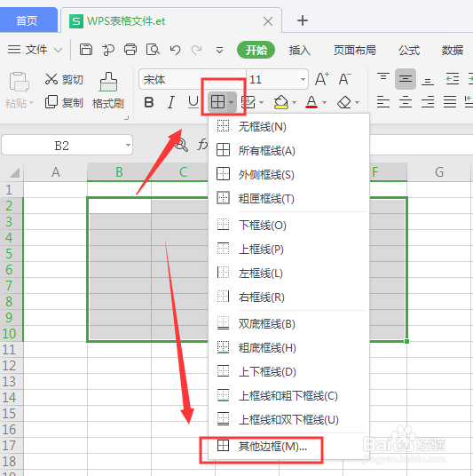Toggle center horizontal alignment
473x476 pixels.
click(x=406, y=102)
